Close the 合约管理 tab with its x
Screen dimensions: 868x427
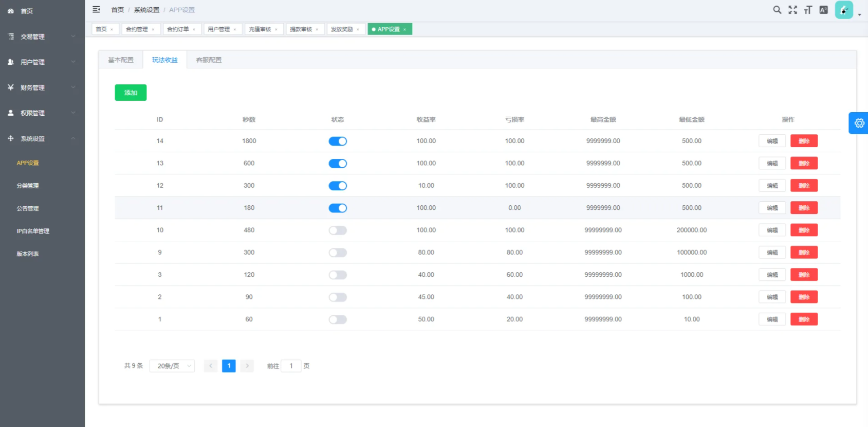[x=153, y=29]
